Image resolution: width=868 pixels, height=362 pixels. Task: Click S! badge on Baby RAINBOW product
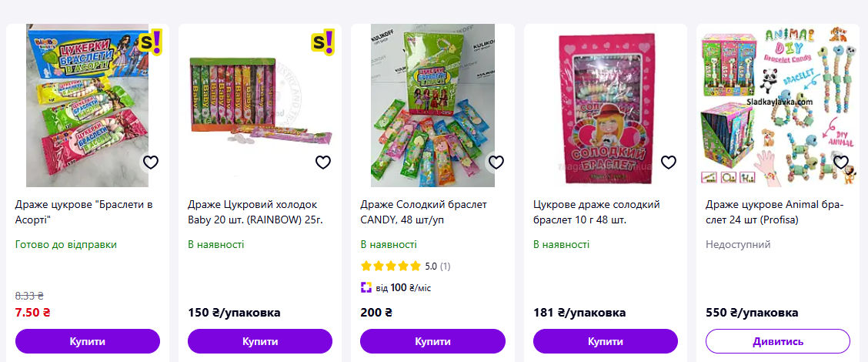(324, 42)
